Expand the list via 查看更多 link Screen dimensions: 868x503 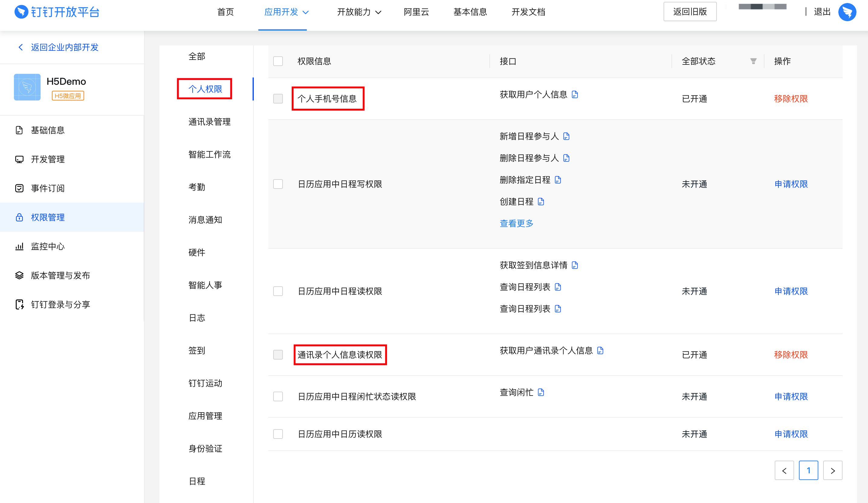click(x=516, y=223)
